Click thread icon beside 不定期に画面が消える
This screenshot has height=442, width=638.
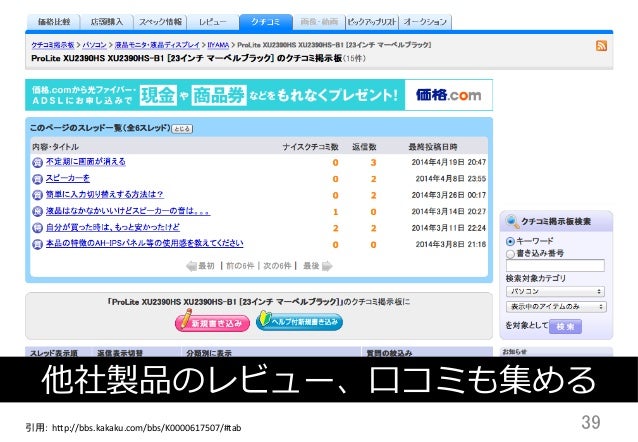pyautogui.click(x=37, y=162)
